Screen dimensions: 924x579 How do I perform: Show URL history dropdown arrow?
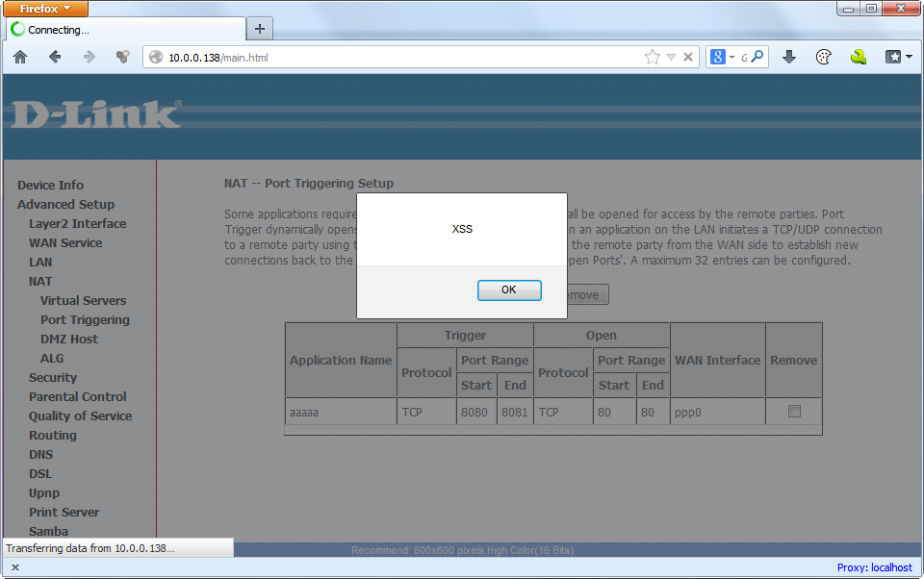click(672, 58)
